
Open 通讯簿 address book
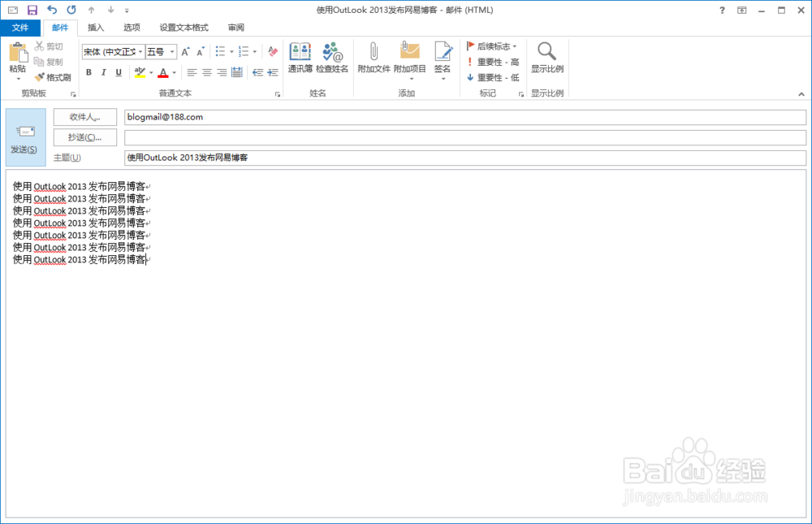coord(300,58)
